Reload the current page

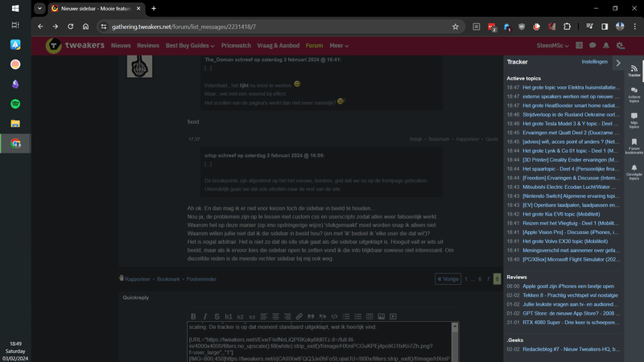coord(70,27)
